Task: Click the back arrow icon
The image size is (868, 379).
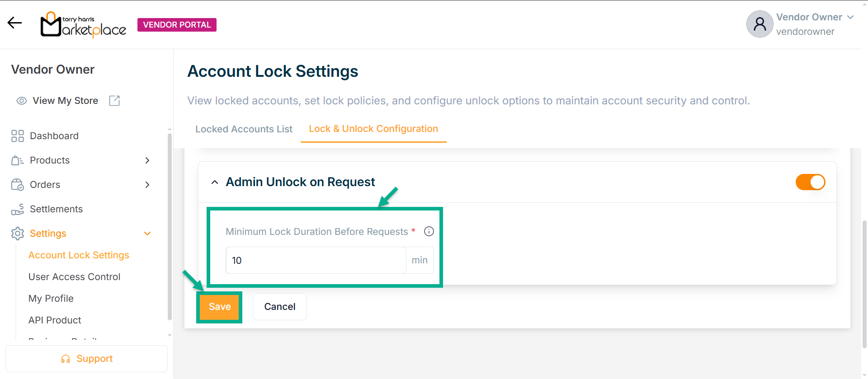Action: coord(14,23)
